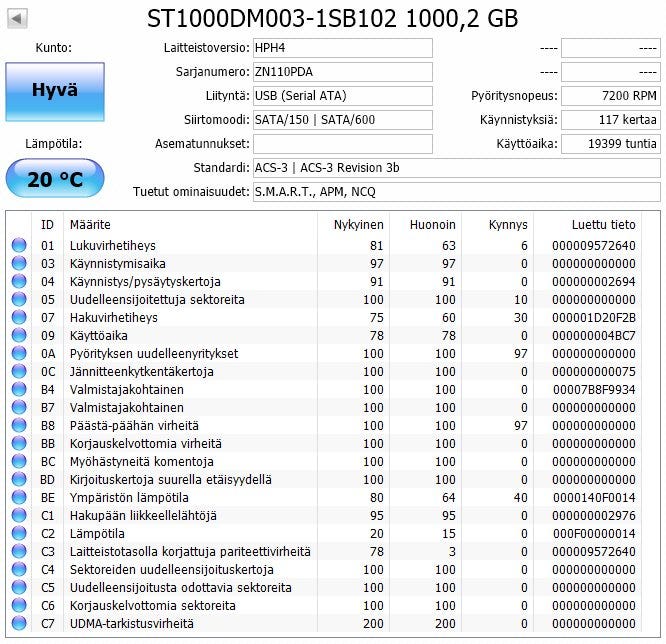Click raw value 000F00000014 in Lämpötila row

(x=594, y=534)
